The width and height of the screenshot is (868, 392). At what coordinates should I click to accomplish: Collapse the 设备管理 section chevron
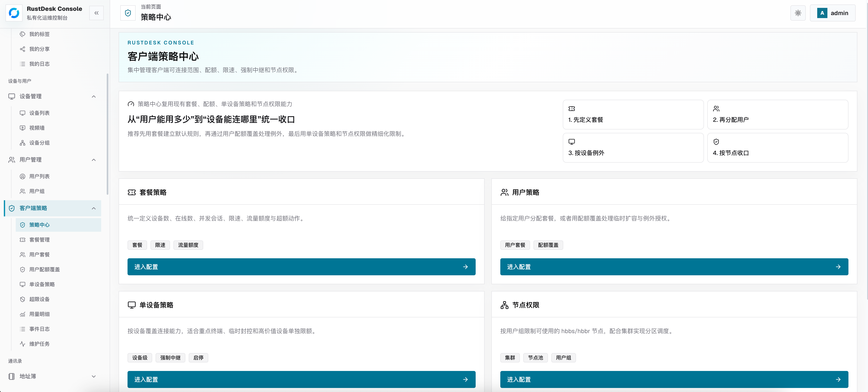point(94,96)
